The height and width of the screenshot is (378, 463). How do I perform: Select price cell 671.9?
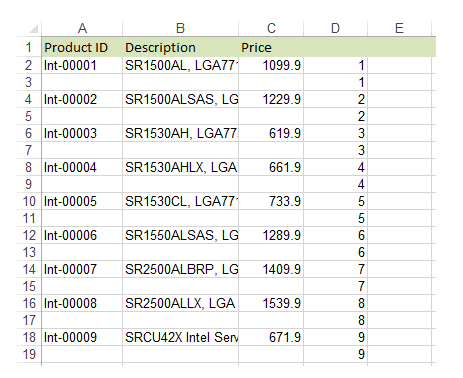coord(271,337)
